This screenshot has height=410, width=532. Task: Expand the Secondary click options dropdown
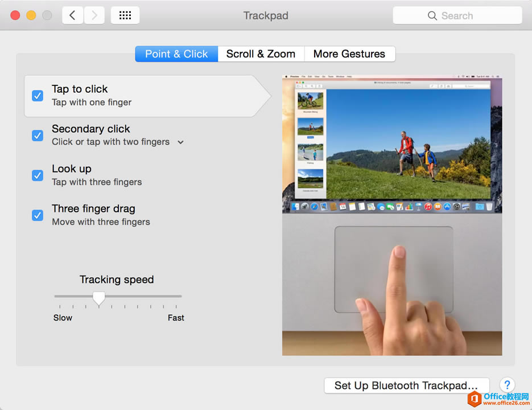(x=180, y=142)
